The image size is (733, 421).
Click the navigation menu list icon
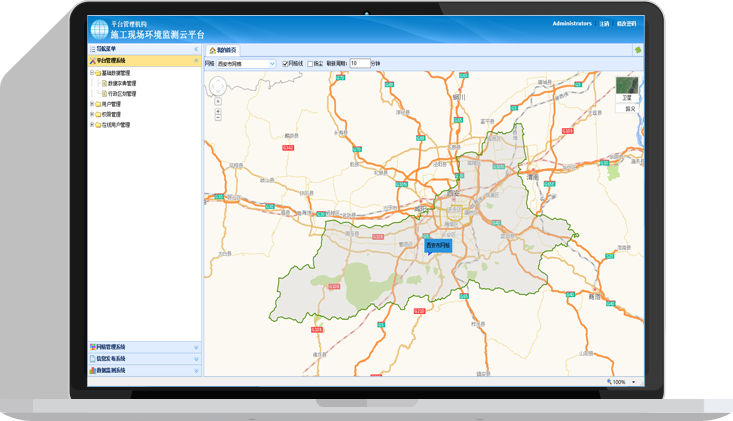coord(93,49)
